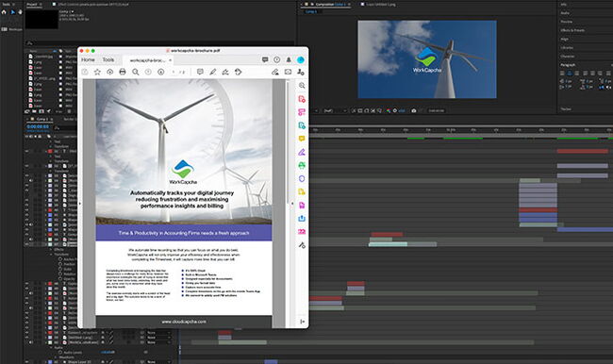The width and height of the screenshot is (613, 364).
Task: Select the Hand tool in After Effects
Action: [21, 12]
